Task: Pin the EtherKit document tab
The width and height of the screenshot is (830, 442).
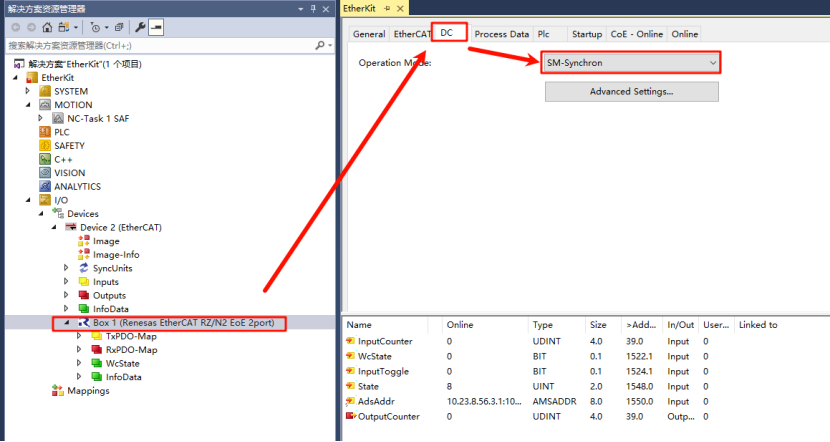Action: 387,8
